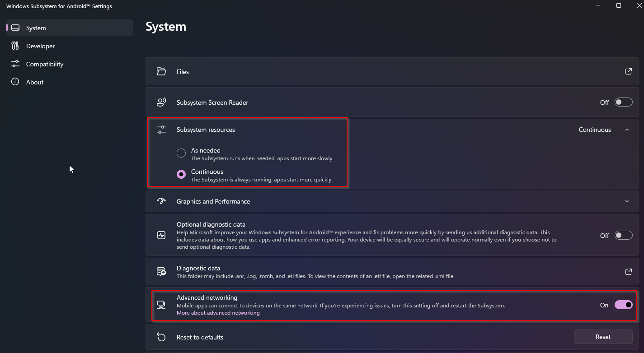
Task: Click the Advanced networking monitor icon
Action: pyautogui.click(x=161, y=305)
